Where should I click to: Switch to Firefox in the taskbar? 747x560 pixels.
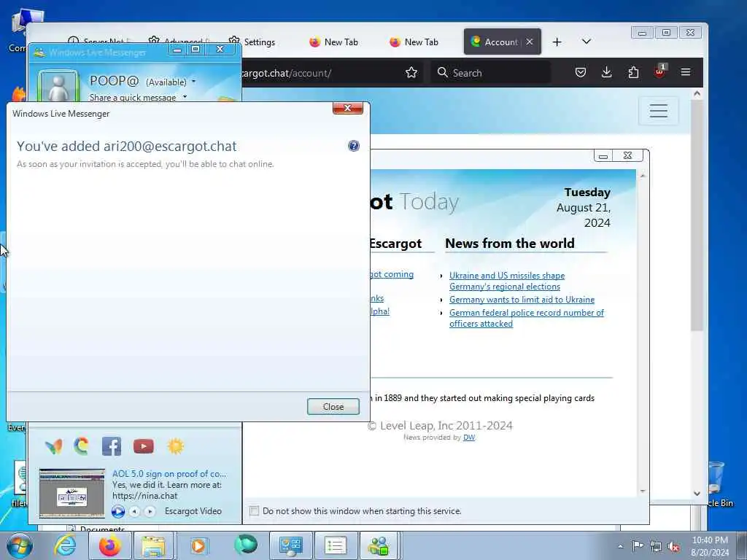pyautogui.click(x=110, y=545)
